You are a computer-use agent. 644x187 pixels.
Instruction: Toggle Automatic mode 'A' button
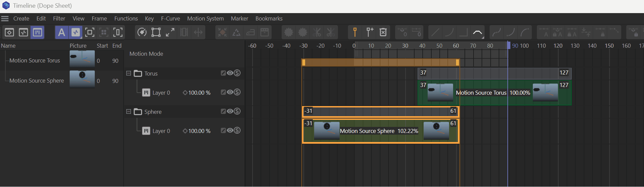click(62, 32)
